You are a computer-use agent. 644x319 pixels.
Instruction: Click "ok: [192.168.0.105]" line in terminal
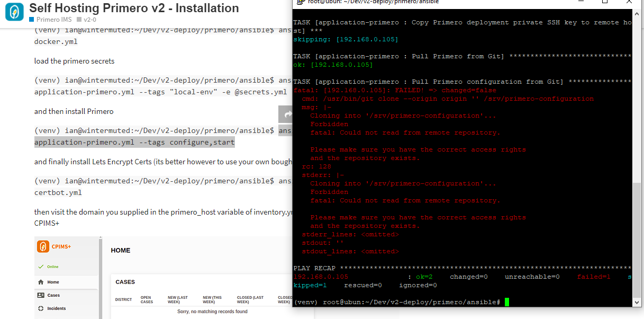tap(333, 65)
